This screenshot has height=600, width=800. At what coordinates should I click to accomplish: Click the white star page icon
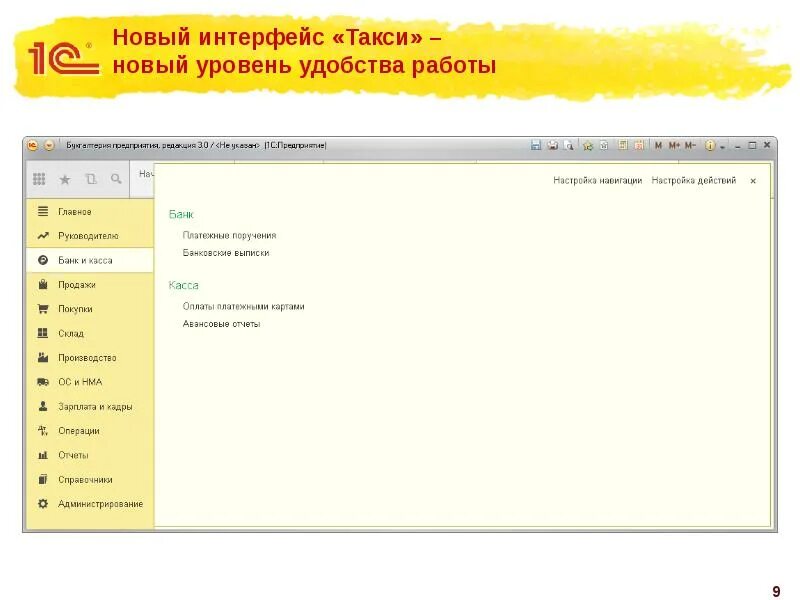[x=604, y=145]
